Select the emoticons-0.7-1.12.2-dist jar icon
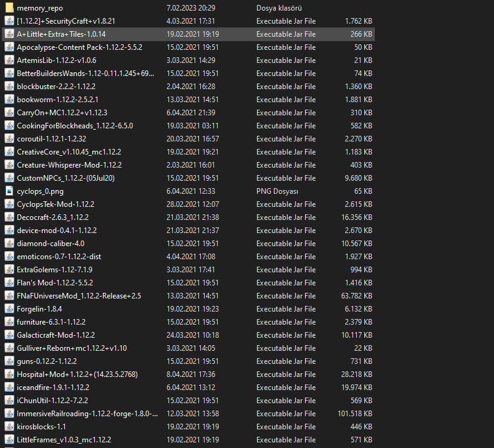494x448 pixels. coord(9,257)
